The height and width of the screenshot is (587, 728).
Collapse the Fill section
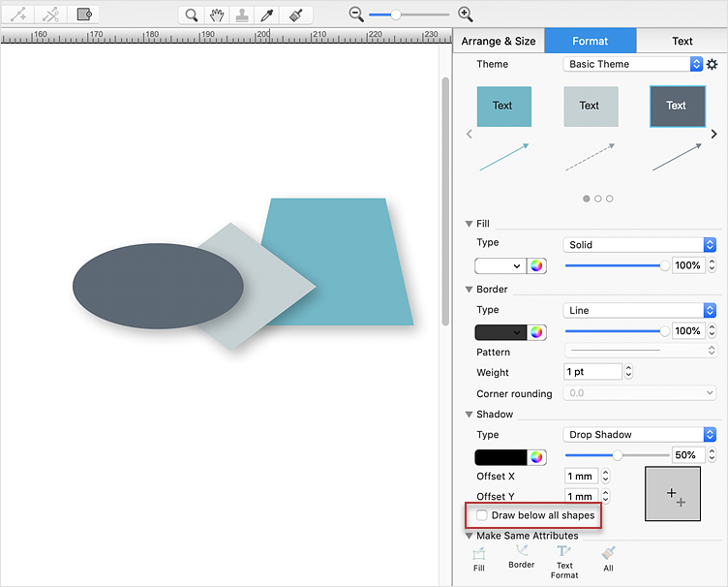click(x=470, y=224)
